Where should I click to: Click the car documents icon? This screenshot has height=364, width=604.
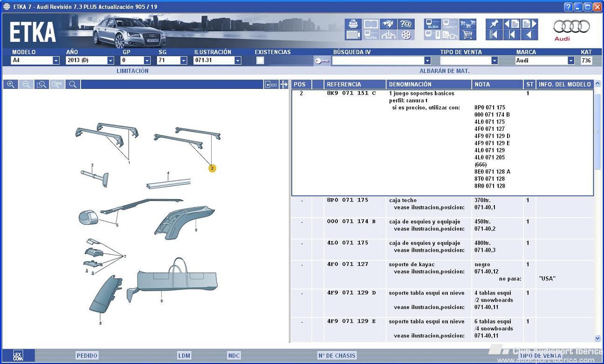point(450,35)
